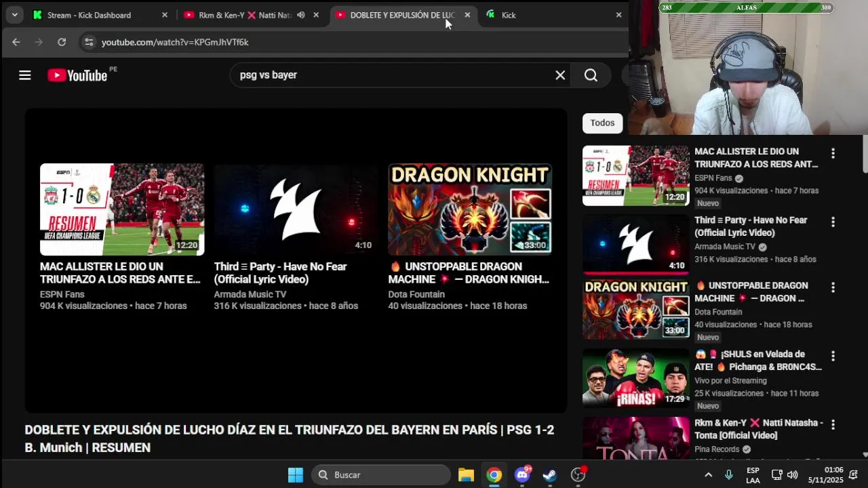
Task: Click Dota Fountain channel name in endscreen
Action: (416, 294)
